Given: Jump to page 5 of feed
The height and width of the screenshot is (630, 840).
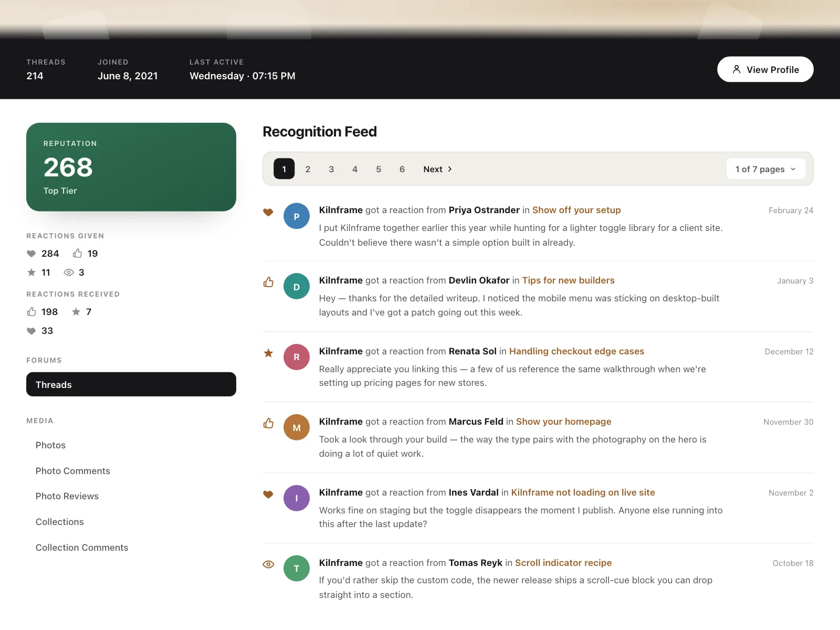Looking at the screenshot, I should coord(379,169).
